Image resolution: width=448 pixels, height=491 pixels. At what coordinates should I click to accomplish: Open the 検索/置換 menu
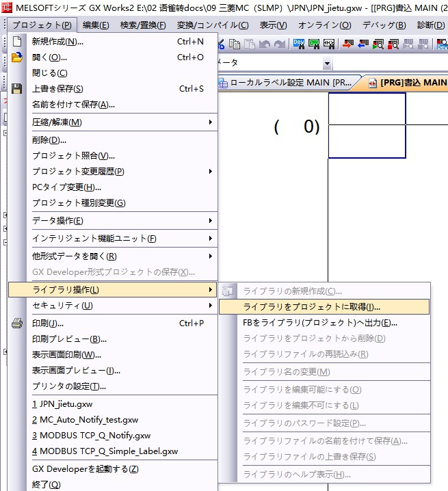[143, 25]
